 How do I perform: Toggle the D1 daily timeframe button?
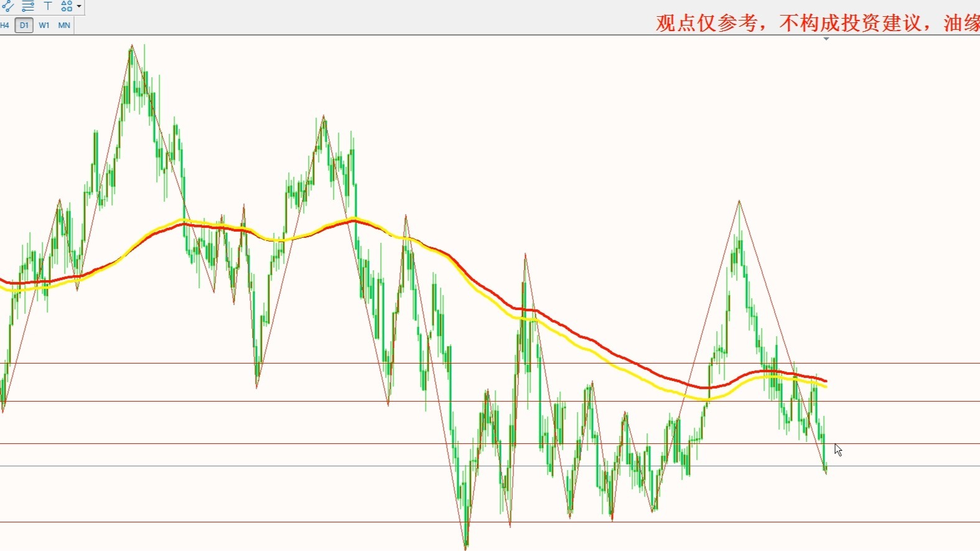pos(24,26)
